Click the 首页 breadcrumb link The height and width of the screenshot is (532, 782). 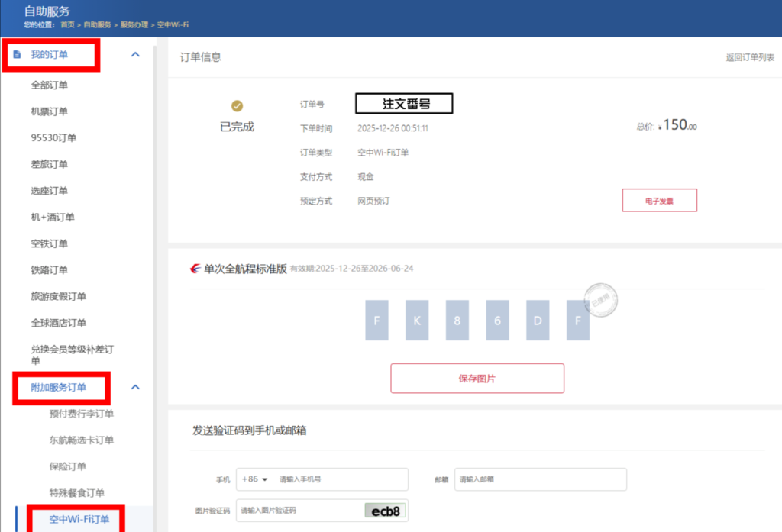click(x=68, y=25)
